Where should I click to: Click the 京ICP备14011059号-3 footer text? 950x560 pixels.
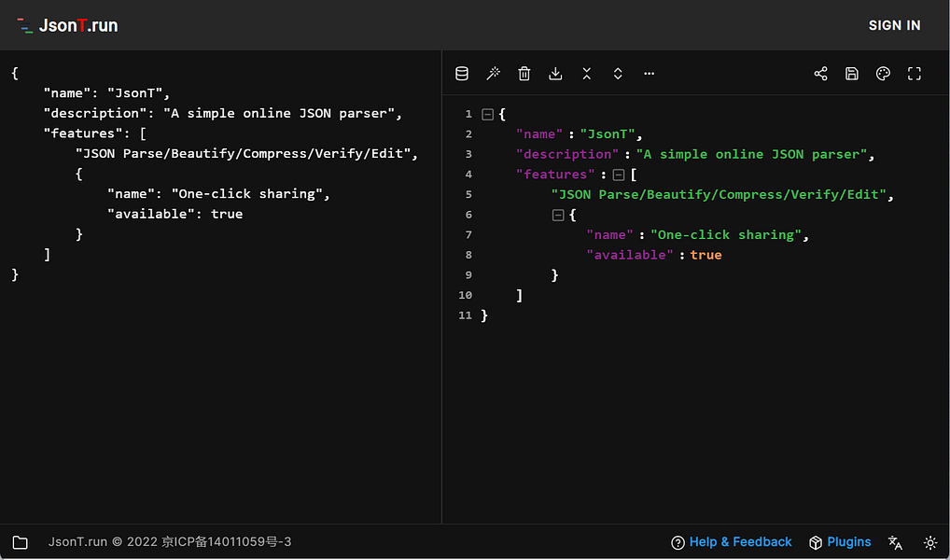pos(226,542)
